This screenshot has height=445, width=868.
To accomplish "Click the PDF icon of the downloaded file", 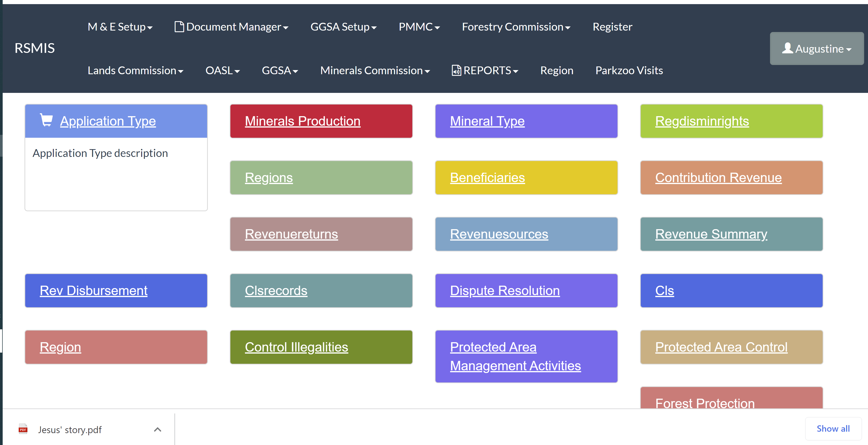I will 23,429.
